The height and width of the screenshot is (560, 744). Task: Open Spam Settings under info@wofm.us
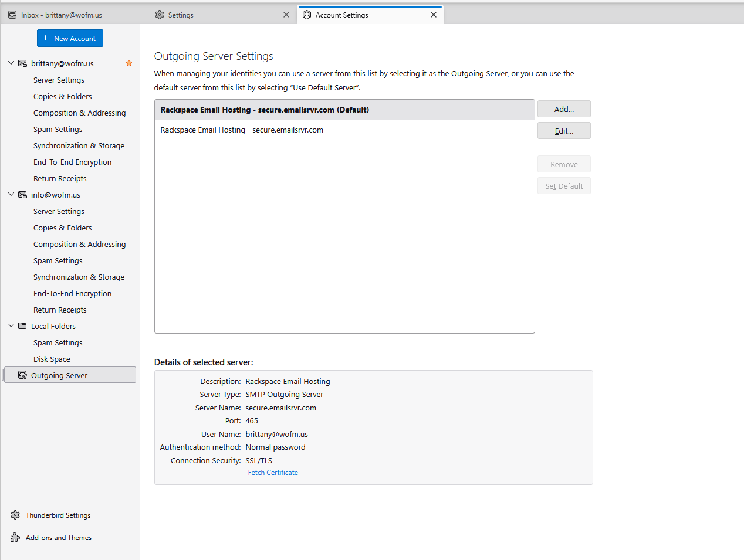click(58, 260)
